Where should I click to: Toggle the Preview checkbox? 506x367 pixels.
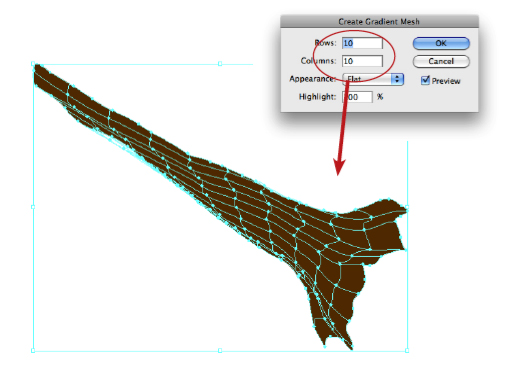click(425, 80)
